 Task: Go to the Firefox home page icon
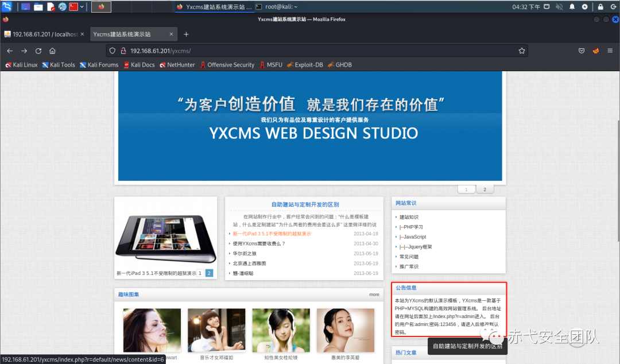pyautogui.click(x=52, y=51)
